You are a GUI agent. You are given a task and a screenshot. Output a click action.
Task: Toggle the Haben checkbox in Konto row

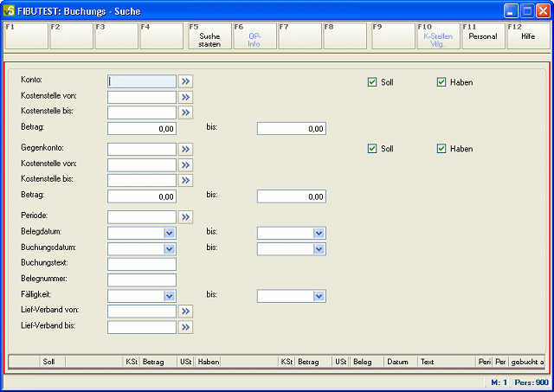(441, 82)
